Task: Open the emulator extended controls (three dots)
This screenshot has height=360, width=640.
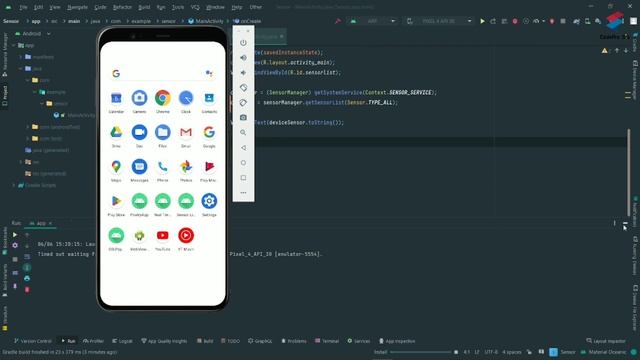Action: [243, 193]
